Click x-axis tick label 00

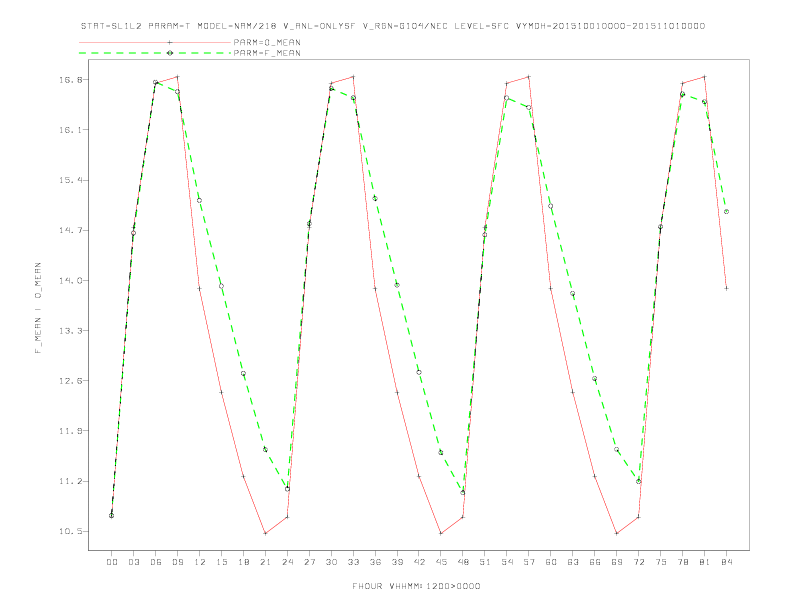click(x=112, y=562)
